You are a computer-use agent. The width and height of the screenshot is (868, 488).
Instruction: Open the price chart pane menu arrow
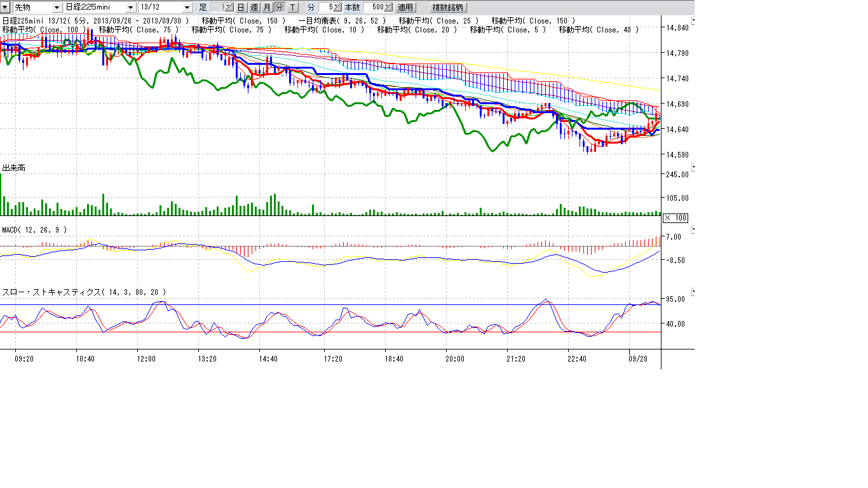[693, 21]
